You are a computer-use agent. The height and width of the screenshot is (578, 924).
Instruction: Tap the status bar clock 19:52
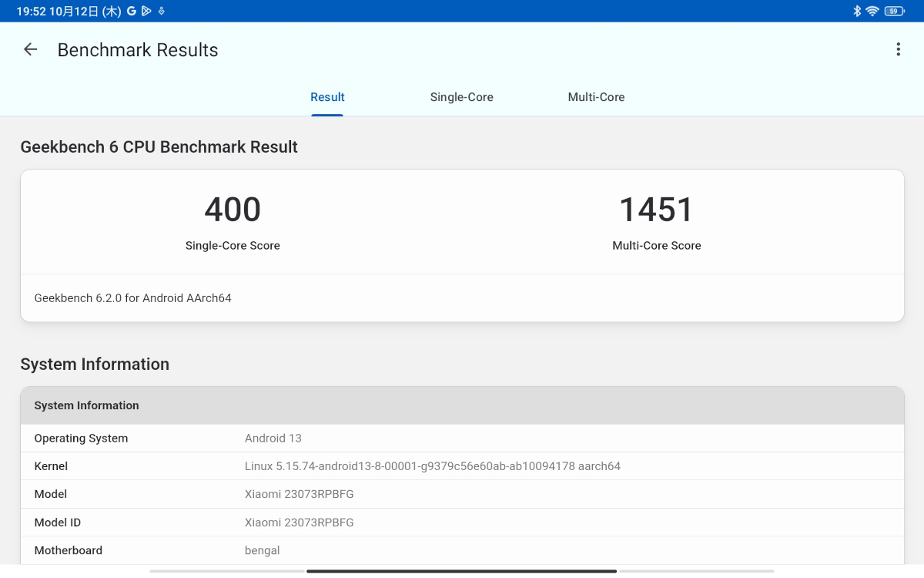(x=31, y=11)
